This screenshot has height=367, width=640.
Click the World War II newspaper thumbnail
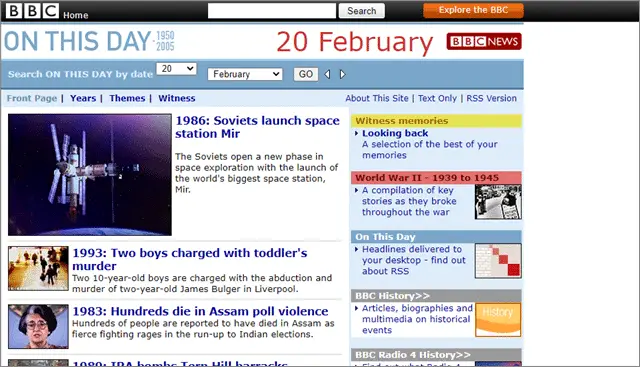tap(498, 202)
